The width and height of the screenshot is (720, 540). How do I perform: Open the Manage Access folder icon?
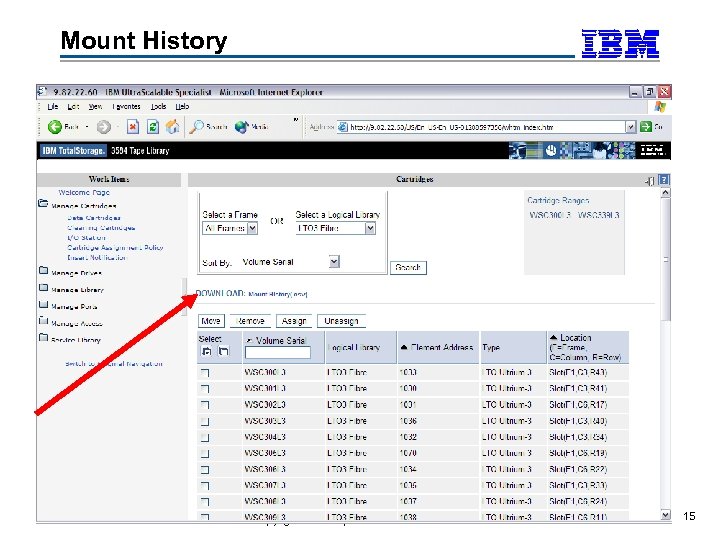[x=43, y=321]
